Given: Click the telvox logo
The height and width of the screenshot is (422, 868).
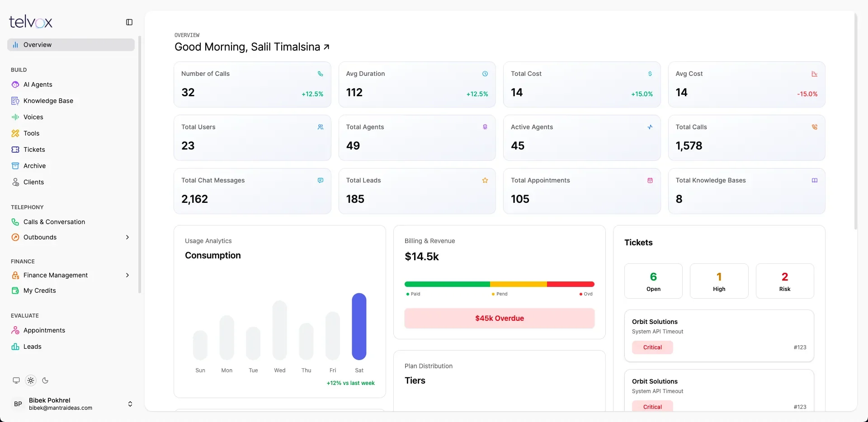Looking at the screenshot, I should click(x=31, y=22).
